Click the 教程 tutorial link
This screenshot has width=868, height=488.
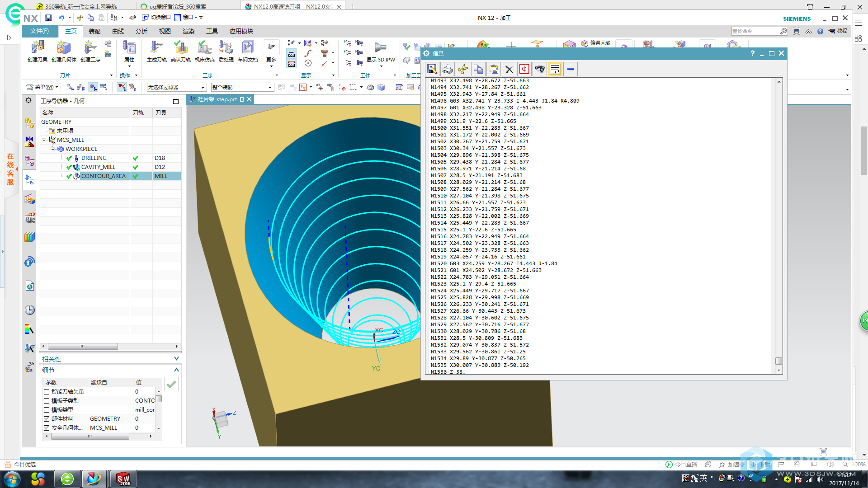click(838, 31)
